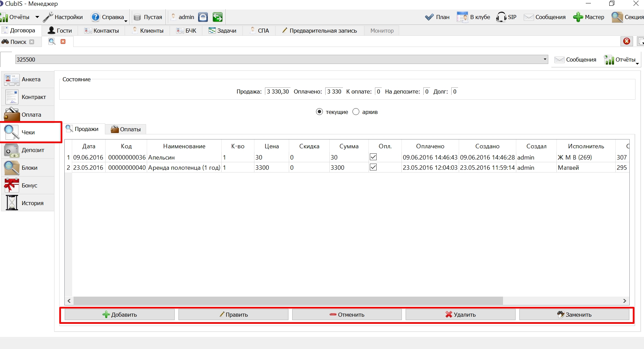
Task: Expand the 325500 combo box dropdown
Action: [545, 60]
